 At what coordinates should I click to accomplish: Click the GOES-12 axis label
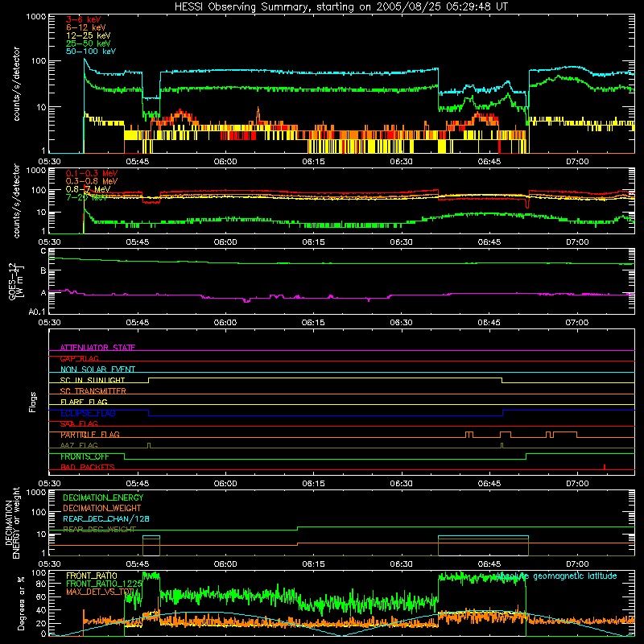[16, 281]
